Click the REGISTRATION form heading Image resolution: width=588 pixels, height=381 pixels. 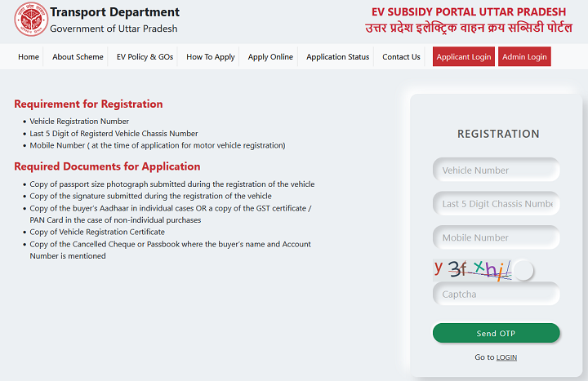click(498, 134)
